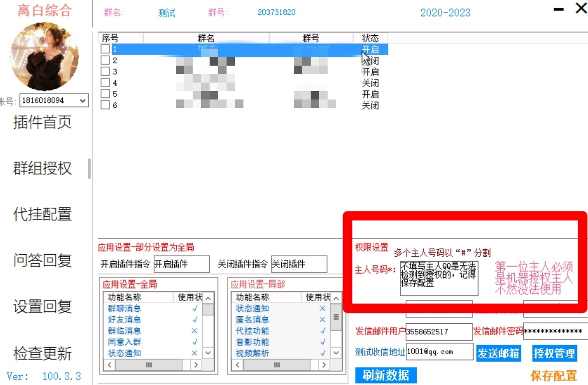Click the user avatar picture
Viewport: 588px width, 385px height.
pyautogui.click(x=45, y=56)
